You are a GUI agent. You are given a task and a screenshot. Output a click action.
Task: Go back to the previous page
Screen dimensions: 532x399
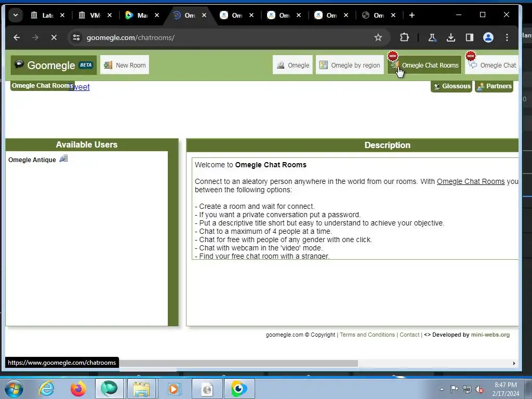(x=17, y=37)
